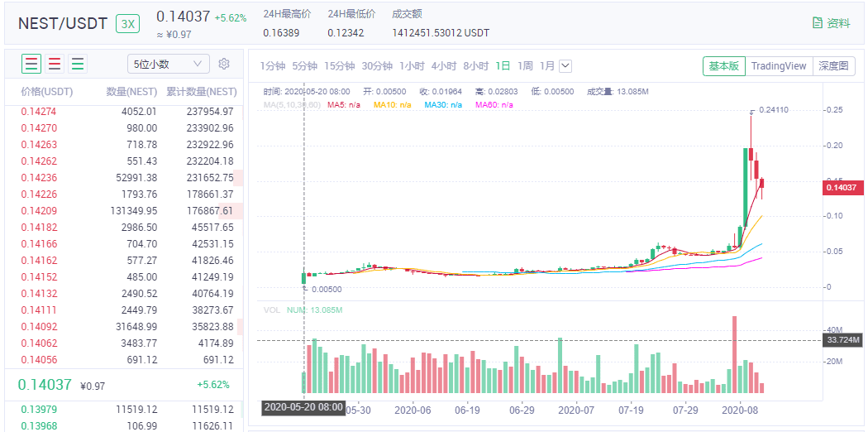Select the 8小时 interval

click(x=476, y=66)
